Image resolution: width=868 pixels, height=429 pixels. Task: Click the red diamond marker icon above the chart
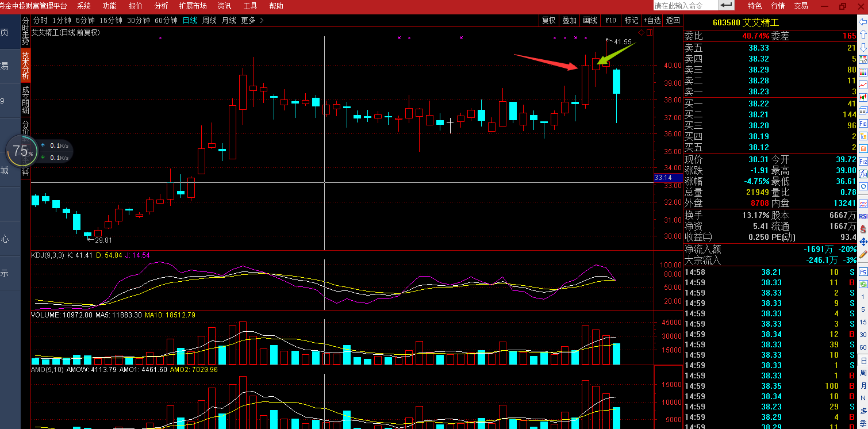coord(642,33)
